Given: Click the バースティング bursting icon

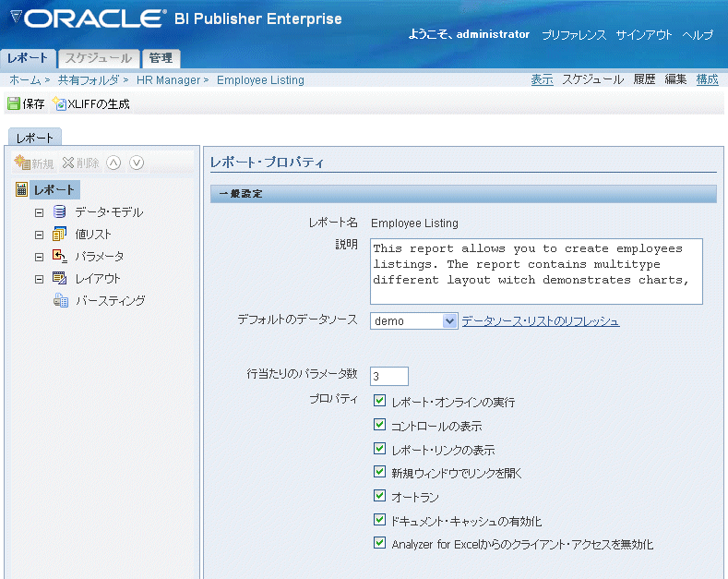Looking at the screenshot, I should [x=60, y=300].
